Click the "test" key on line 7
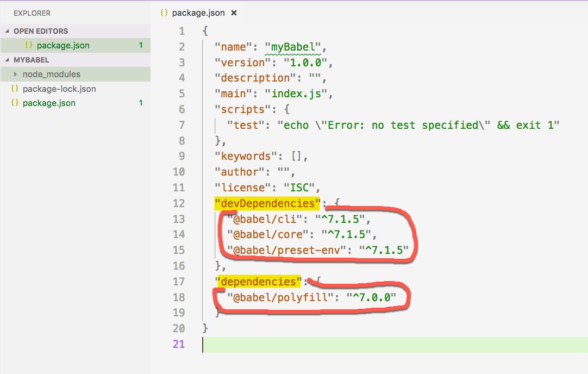This screenshot has height=374, width=588. (246, 125)
